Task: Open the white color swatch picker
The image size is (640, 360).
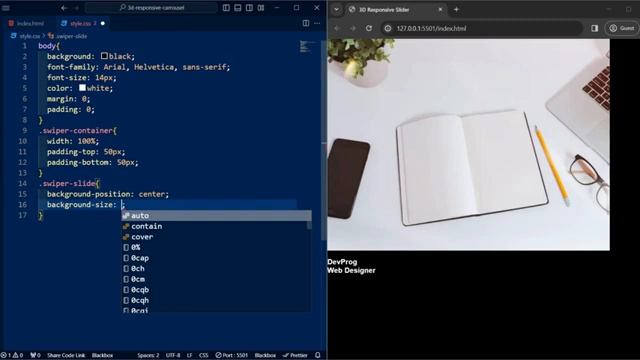Action: click(x=82, y=88)
